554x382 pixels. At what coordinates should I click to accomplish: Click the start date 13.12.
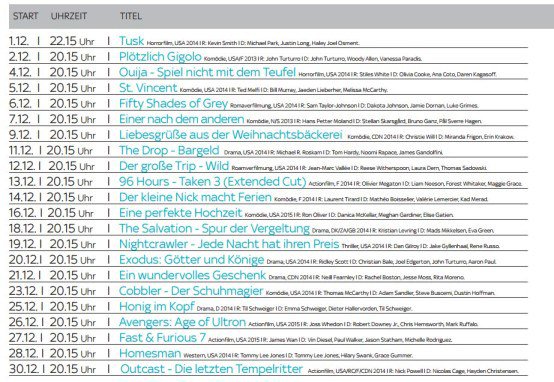click(x=22, y=182)
